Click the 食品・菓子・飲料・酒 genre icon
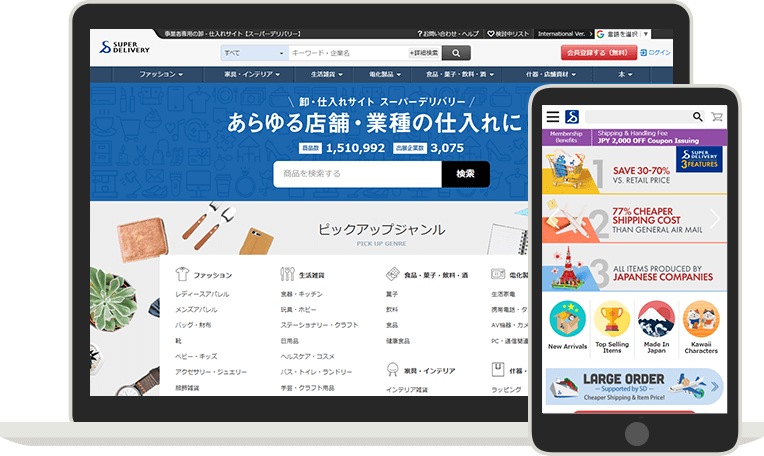Viewport: 764px width, 456px height. pyautogui.click(x=393, y=274)
